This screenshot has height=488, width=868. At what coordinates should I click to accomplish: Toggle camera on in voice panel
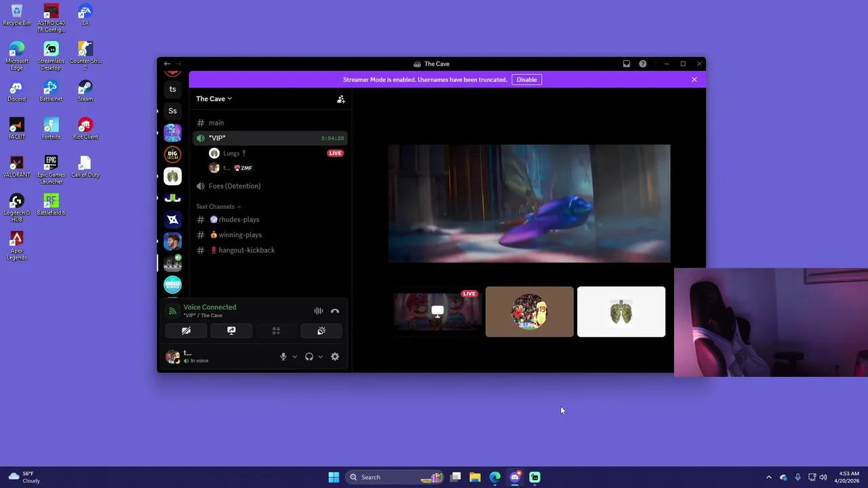pos(186,331)
